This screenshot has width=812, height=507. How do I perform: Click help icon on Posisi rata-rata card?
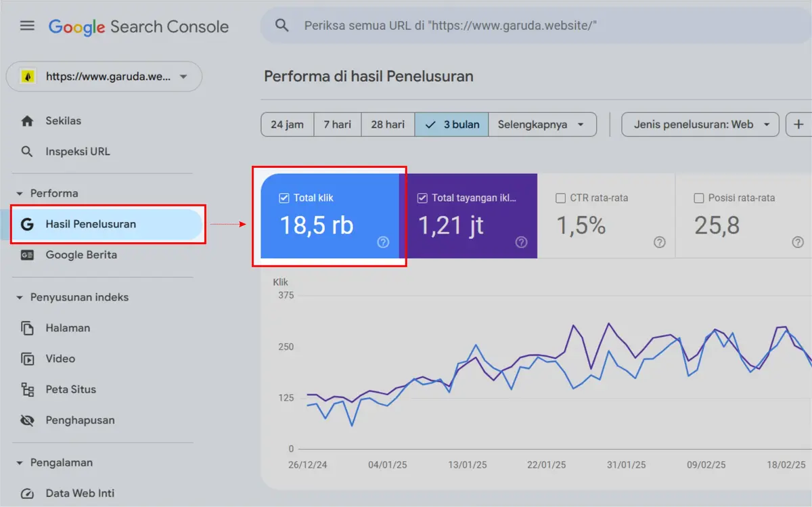click(x=798, y=242)
